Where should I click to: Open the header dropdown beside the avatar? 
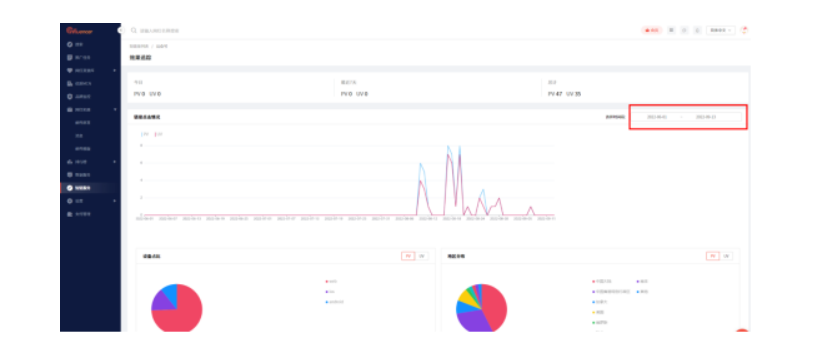(x=721, y=30)
